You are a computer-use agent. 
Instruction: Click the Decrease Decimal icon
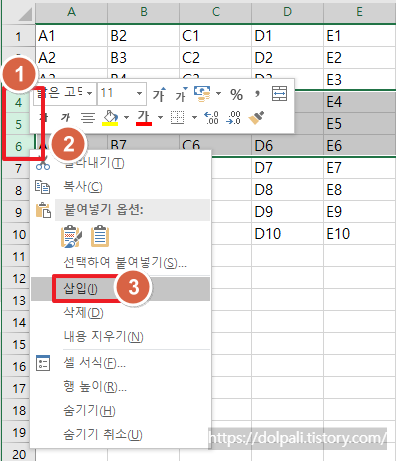click(x=233, y=117)
